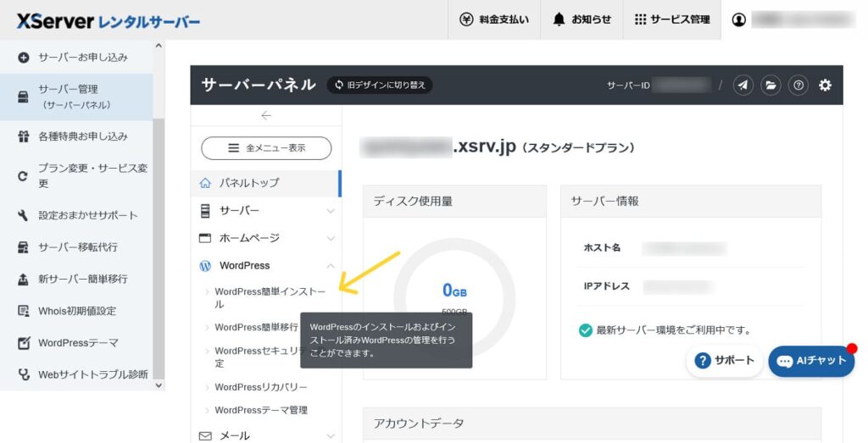Open 各種特典お申し込み gift item
This screenshot has width=868, height=443.
click(x=76, y=136)
